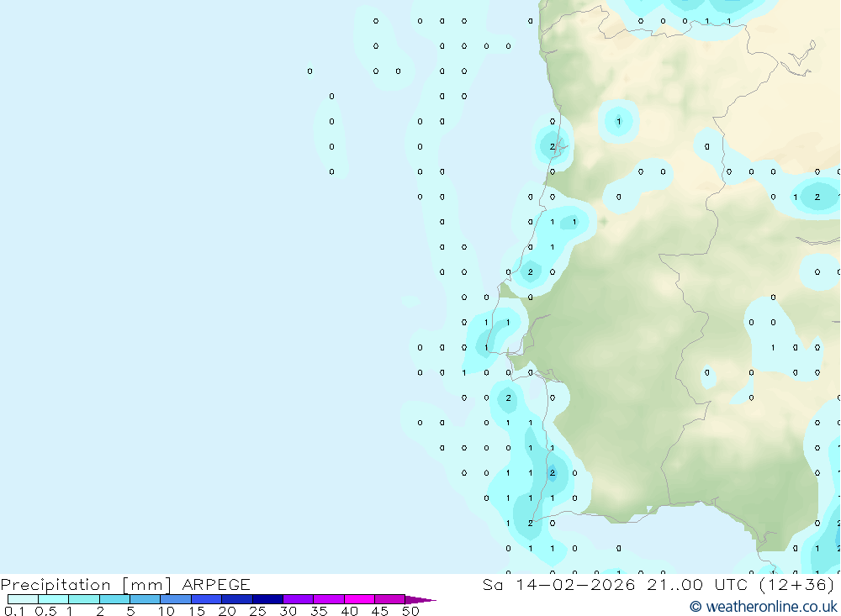
Task: Click the "5" legend scale label
Action: point(130,611)
